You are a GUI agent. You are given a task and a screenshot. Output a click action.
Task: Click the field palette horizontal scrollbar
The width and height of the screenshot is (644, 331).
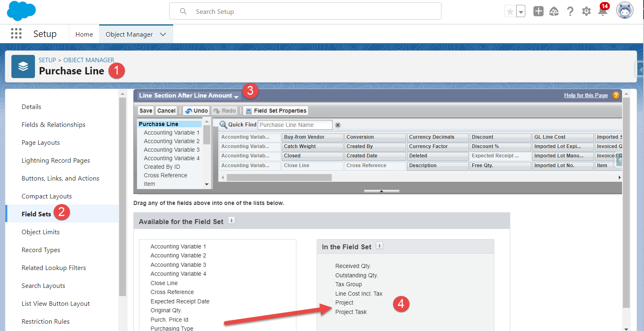coord(279,178)
